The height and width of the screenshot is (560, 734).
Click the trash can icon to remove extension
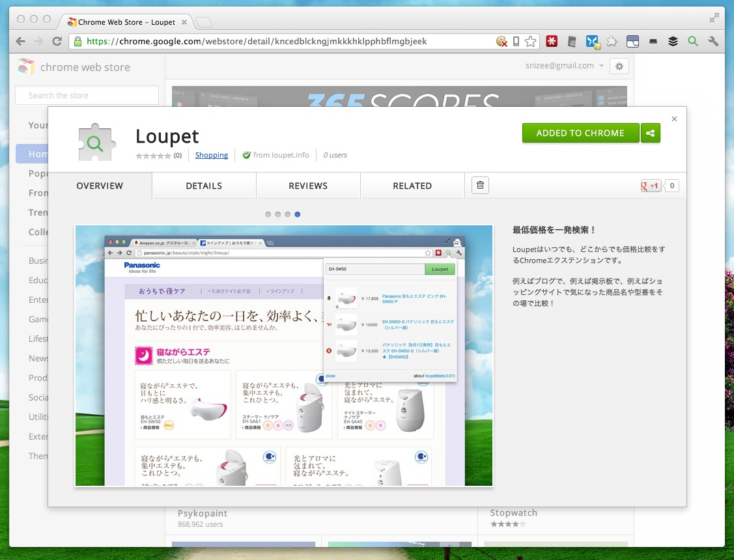click(x=480, y=186)
